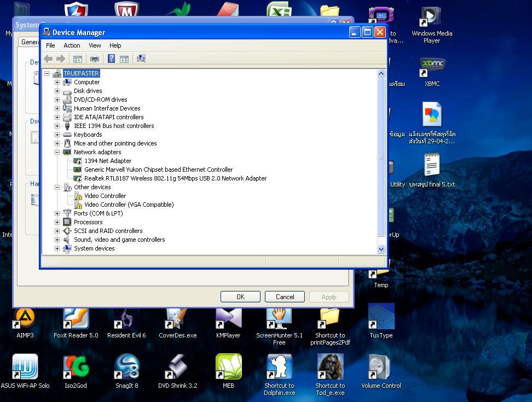Collapse the Other devices node
Viewport: 532px width, 402px height.
coord(57,187)
